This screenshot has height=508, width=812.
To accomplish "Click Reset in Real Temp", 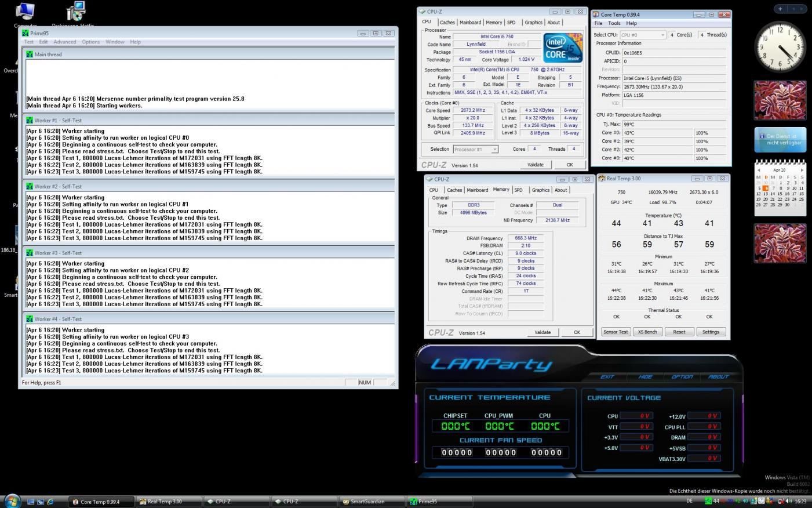I will [679, 332].
